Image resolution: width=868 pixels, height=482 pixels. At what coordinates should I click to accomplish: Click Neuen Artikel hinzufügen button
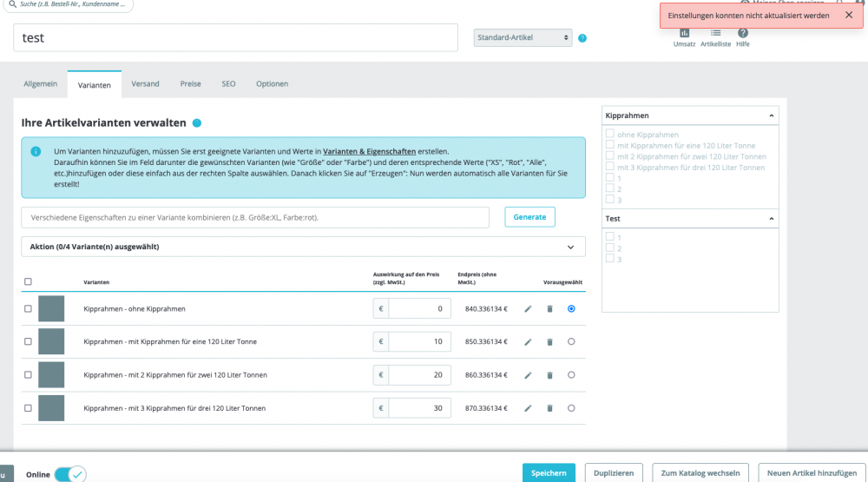812,473
